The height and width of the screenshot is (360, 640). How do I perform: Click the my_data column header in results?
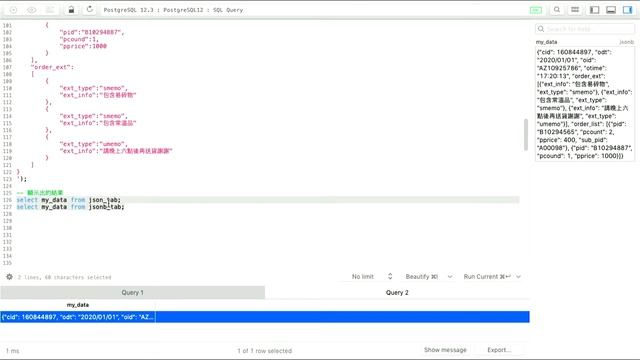click(x=78, y=305)
